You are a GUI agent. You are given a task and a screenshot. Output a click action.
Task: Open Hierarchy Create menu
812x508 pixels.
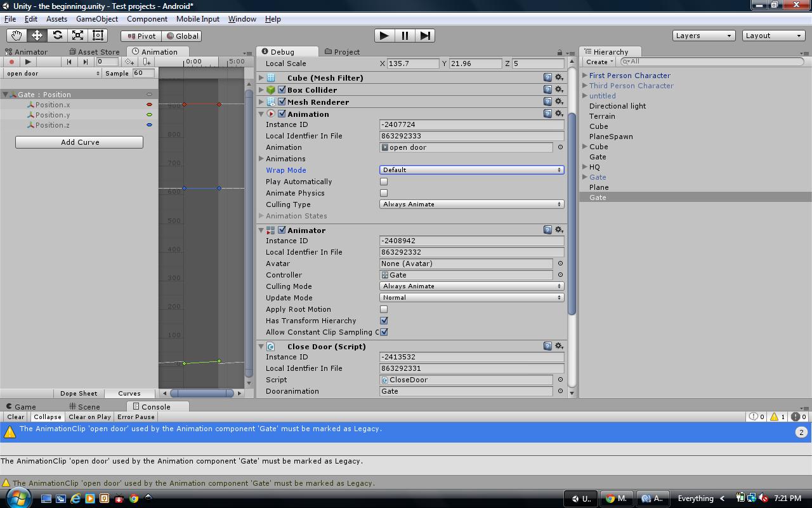(x=599, y=62)
